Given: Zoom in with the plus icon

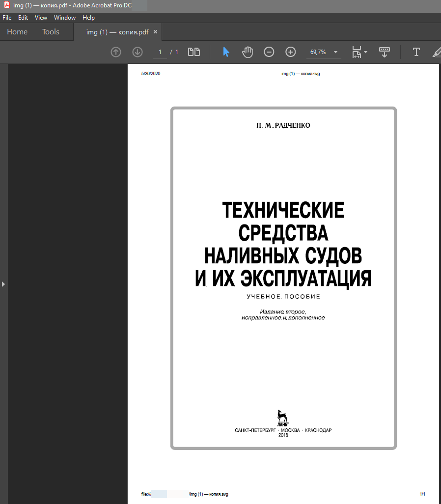Looking at the screenshot, I should pos(291,52).
